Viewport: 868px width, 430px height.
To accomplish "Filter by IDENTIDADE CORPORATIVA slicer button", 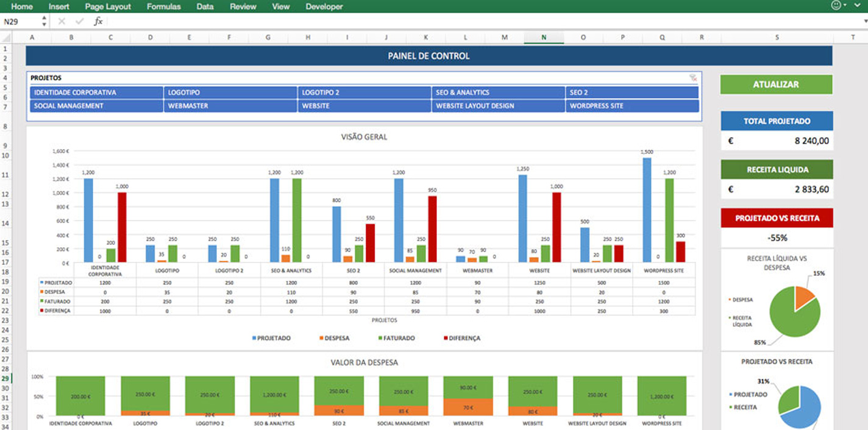I will click(96, 93).
